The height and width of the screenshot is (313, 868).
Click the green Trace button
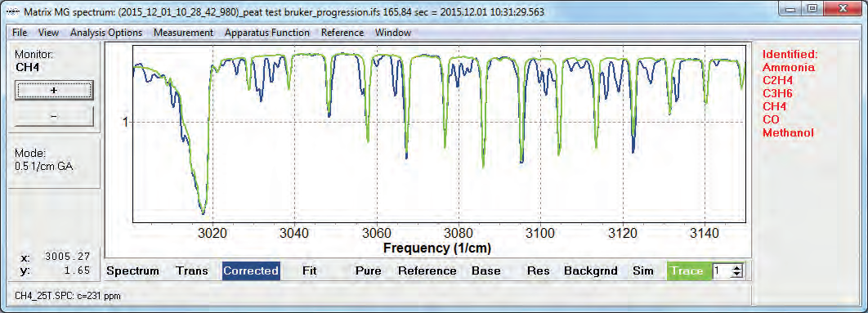(x=689, y=271)
